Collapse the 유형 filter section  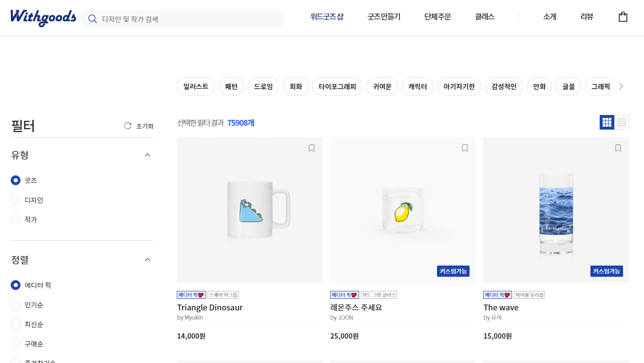(x=148, y=155)
